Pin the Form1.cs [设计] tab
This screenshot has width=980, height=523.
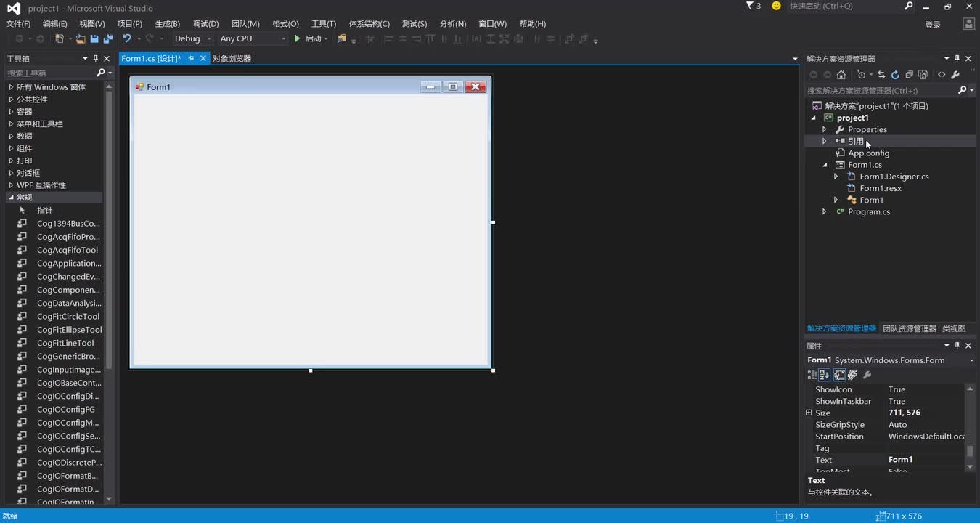pyautogui.click(x=192, y=58)
